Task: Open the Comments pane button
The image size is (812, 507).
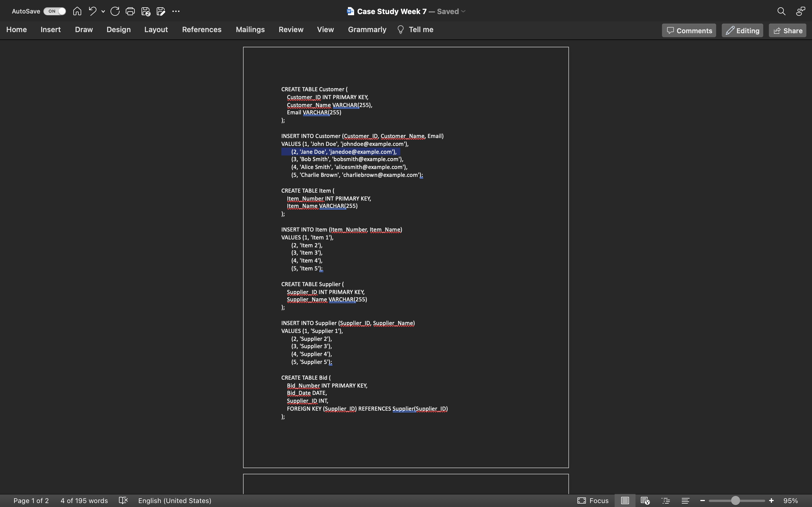Action: (x=689, y=30)
